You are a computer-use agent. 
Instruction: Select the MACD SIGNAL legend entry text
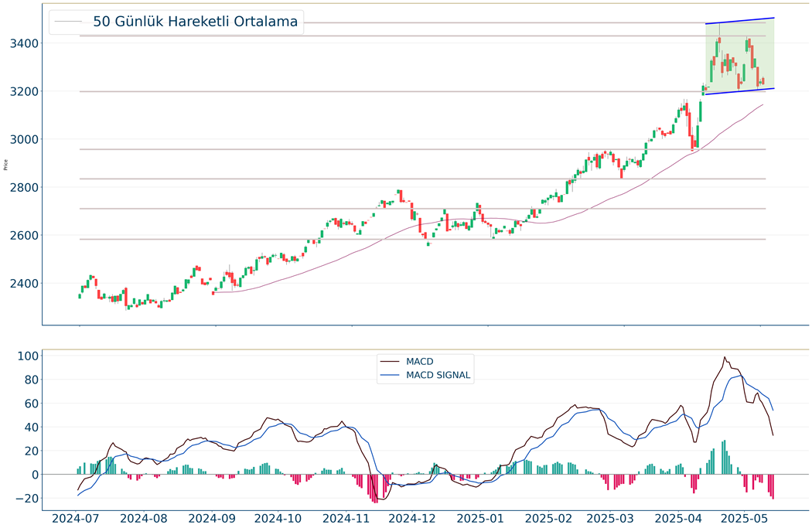[x=438, y=376]
